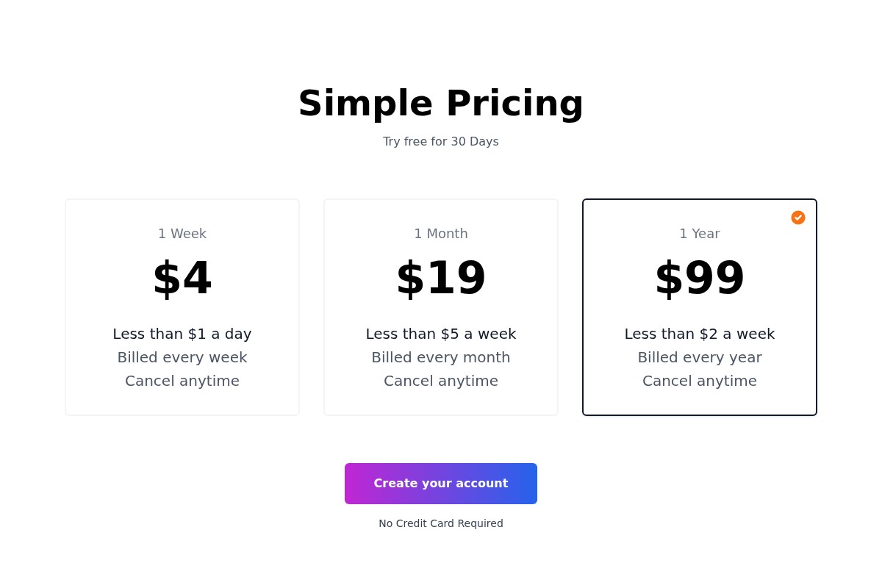Click the orange checkmark badge on 1 Year plan
This screenshot has width=882, height=588.
[798, 218]
